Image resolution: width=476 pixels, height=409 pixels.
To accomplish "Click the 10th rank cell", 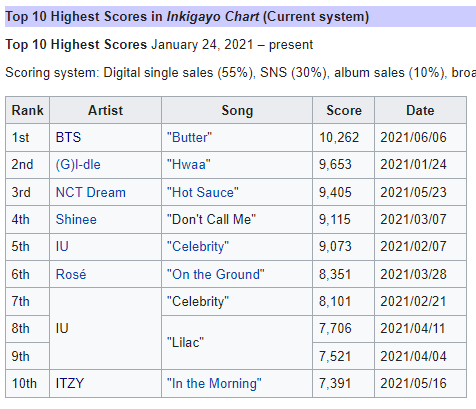I will click(x=28, y=383).
